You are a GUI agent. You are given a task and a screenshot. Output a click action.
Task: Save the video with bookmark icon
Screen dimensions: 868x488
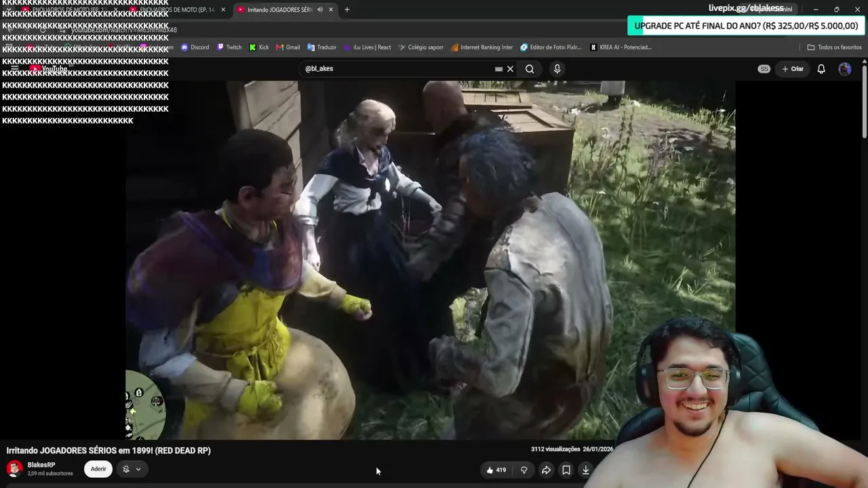coord(566,470)
